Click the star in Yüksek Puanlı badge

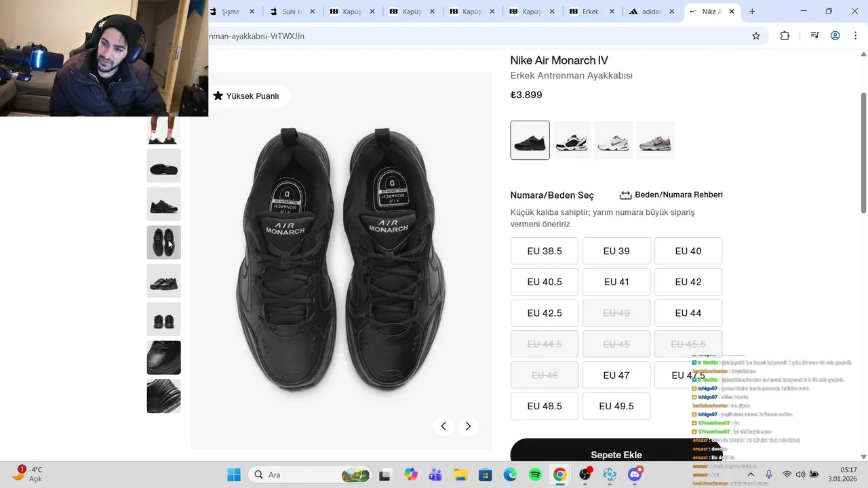pos(218,96)
